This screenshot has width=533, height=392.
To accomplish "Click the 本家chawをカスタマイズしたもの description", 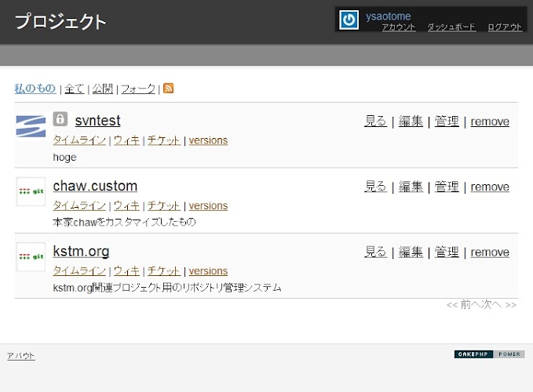I will [x=124, y=222].
